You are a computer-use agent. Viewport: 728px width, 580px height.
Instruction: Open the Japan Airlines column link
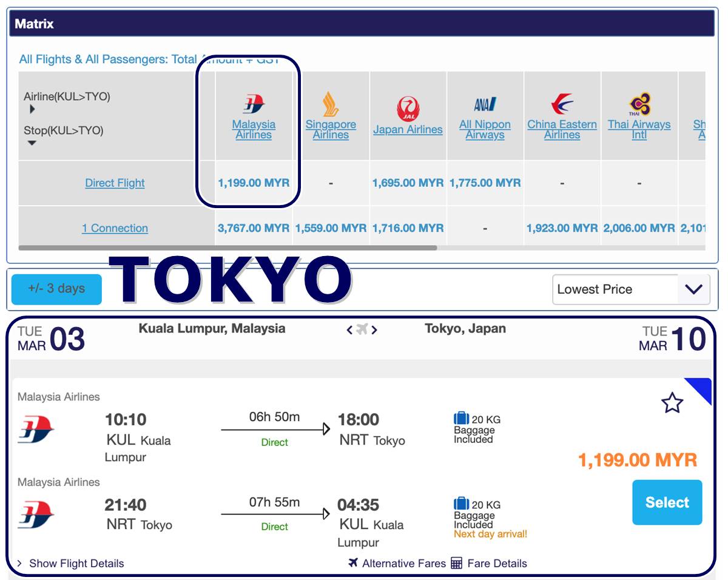[408, 129]
